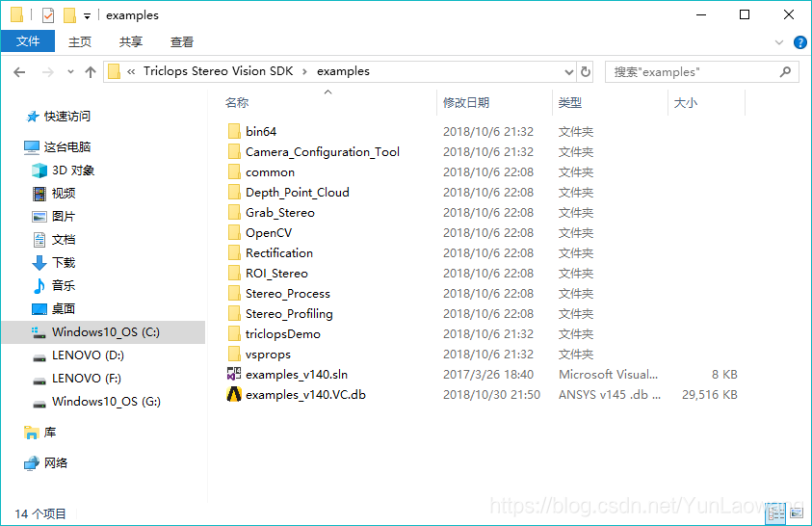The height and width of the screenshot is (526, 812).
Task: Select the Depth_Point_Cloud folder icon
Action: tap(234, 192)
